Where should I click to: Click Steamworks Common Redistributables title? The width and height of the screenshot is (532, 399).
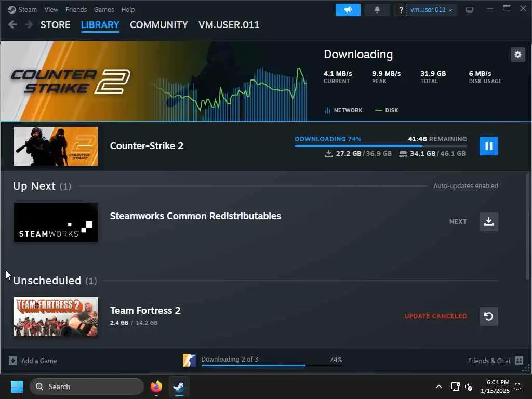(195, 216)
